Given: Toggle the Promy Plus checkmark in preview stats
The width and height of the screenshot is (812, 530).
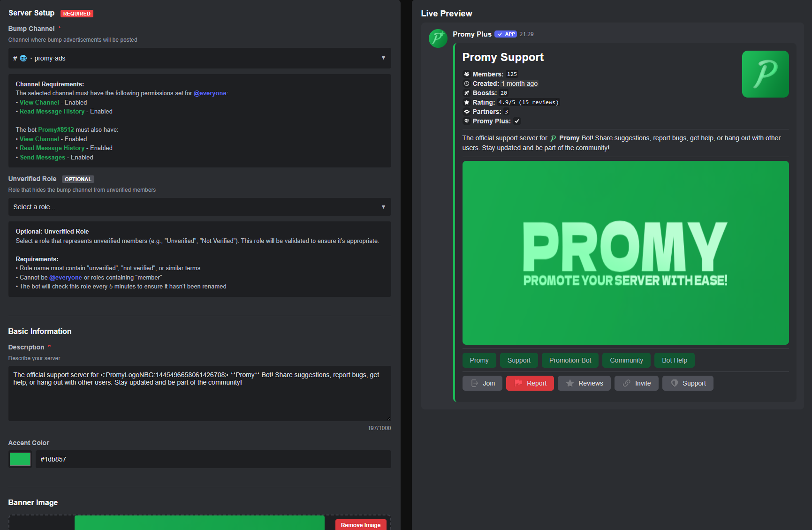Looking at the screenshot, I should [517, 121].
